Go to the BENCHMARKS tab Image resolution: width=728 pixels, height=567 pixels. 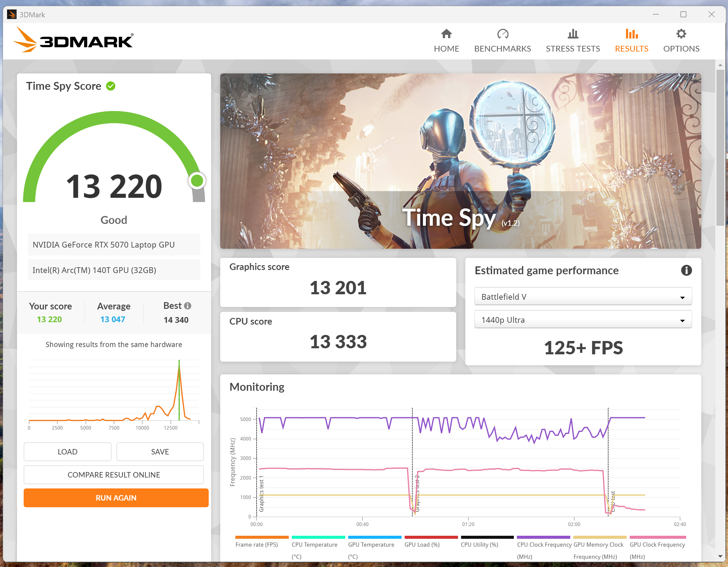point(502,49)
